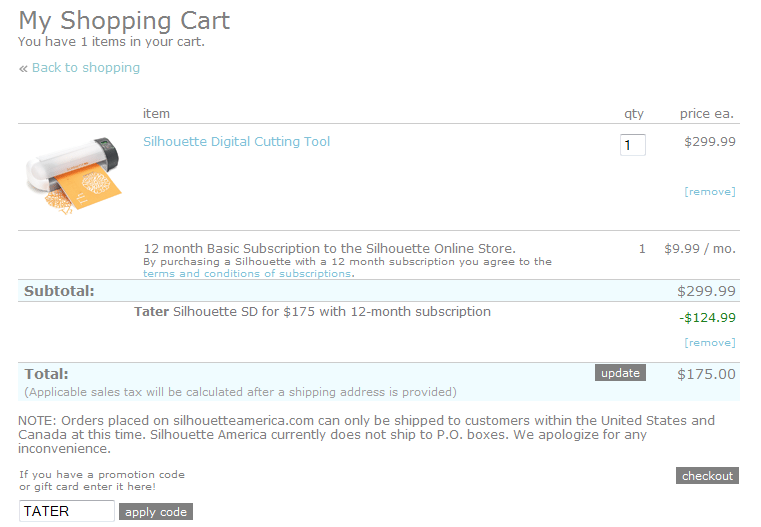Click the quantity input field
Screen dimensions: 761x527
click(632, 145)
